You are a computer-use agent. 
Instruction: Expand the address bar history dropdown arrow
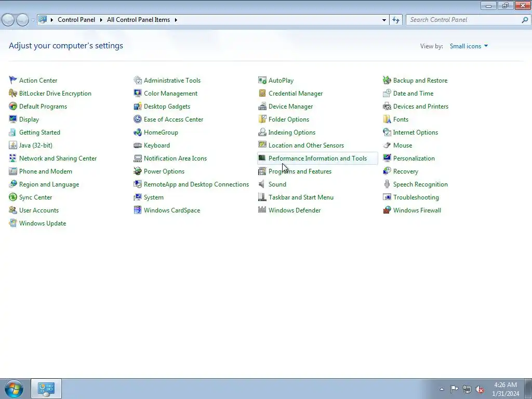coord(384,20)
